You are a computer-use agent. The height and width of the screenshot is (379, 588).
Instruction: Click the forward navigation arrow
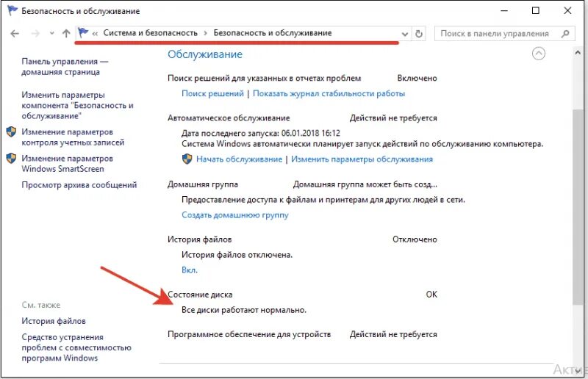click(35, 34)
